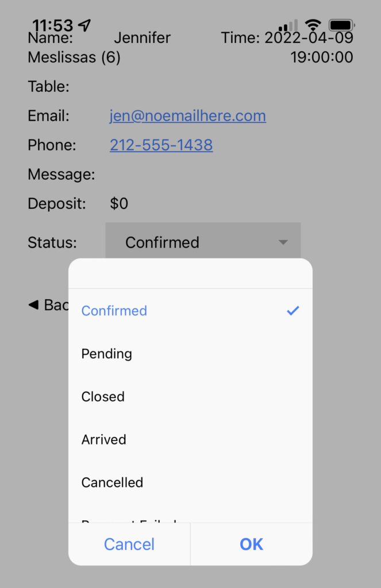Tap the battery icon in status bar
Viewport: 381px width, 588px height.
[x=341, y=25]
